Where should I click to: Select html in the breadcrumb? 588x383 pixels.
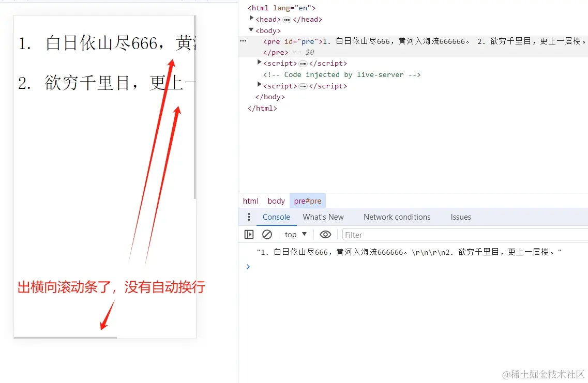click(x=250, y=201)
